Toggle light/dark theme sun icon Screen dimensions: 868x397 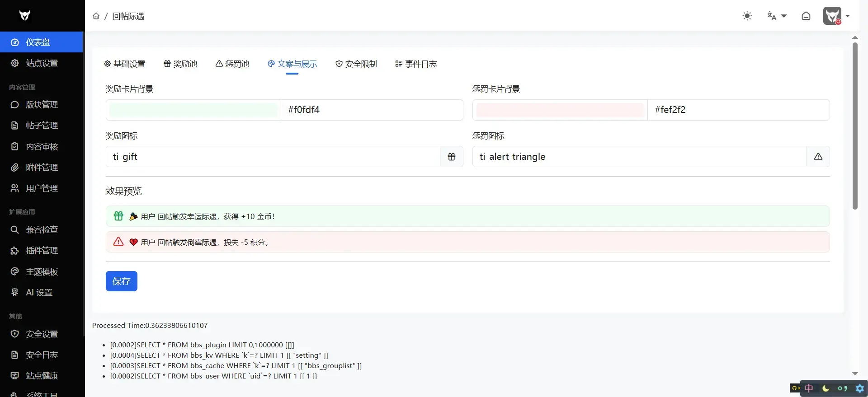tap(747, 16)
